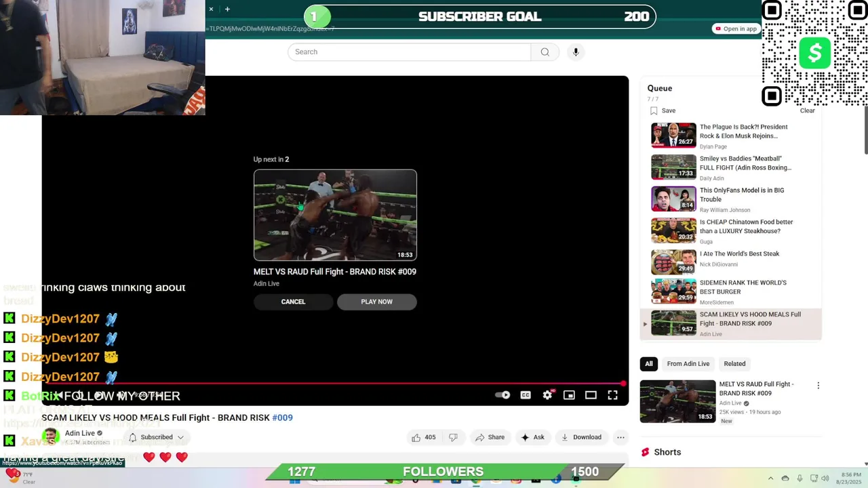Click the Shorts section logo
This screenshot has width=868, height=488.
pyautogui.click(x=646, y=452)
